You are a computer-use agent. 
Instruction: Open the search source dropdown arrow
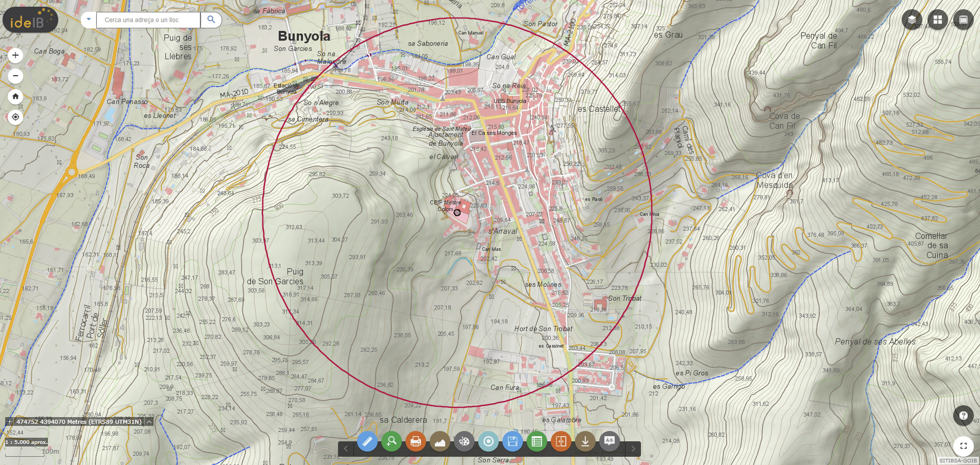(x=89, y=20)
